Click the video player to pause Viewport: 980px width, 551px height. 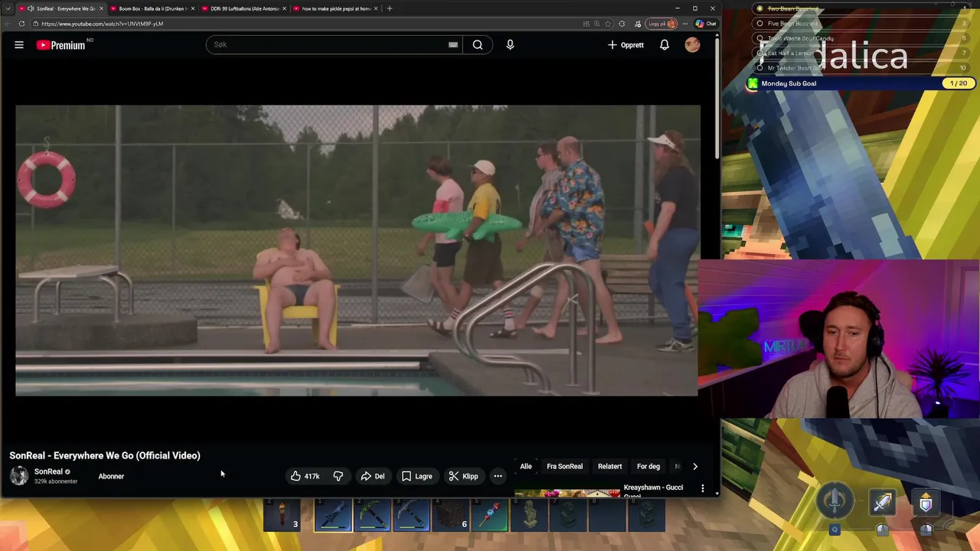pos(358,250)
